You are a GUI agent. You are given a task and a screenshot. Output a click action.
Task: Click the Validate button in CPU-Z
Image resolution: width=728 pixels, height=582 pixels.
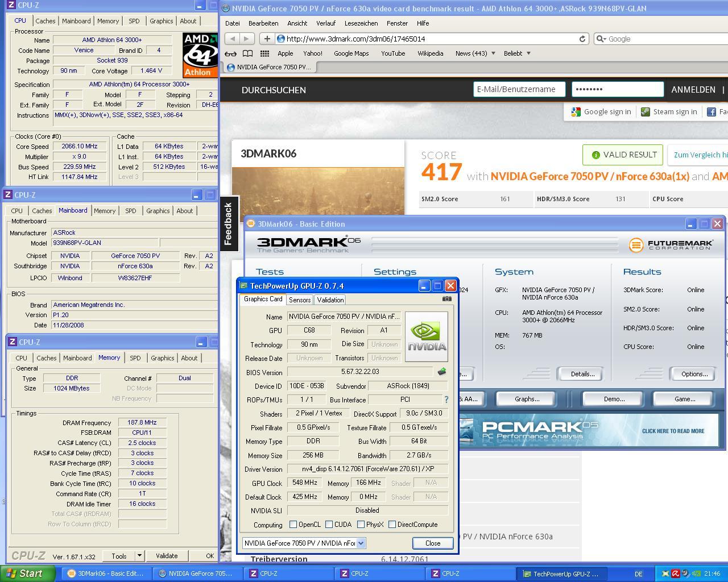(167, 556)
